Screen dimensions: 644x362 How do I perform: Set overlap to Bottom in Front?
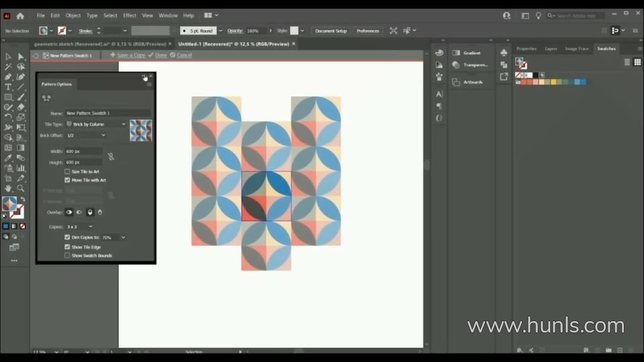(x=100, y=213)
